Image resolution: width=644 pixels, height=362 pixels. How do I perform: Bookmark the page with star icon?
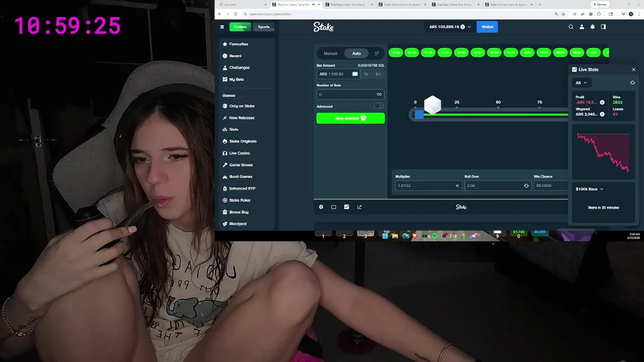(563, 14)
